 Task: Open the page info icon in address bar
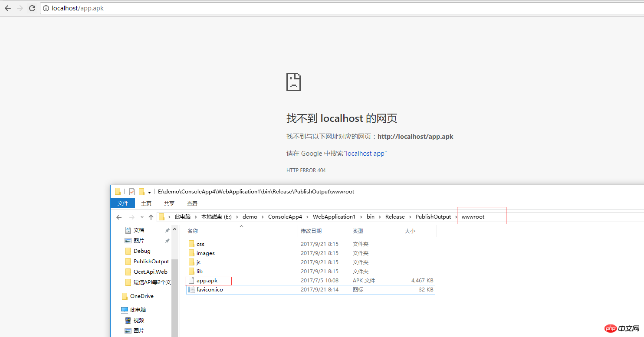[x=46, y=8]
